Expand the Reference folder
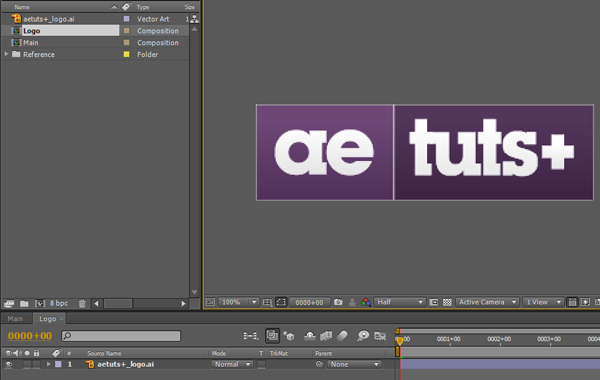 [x=6, y=54]
